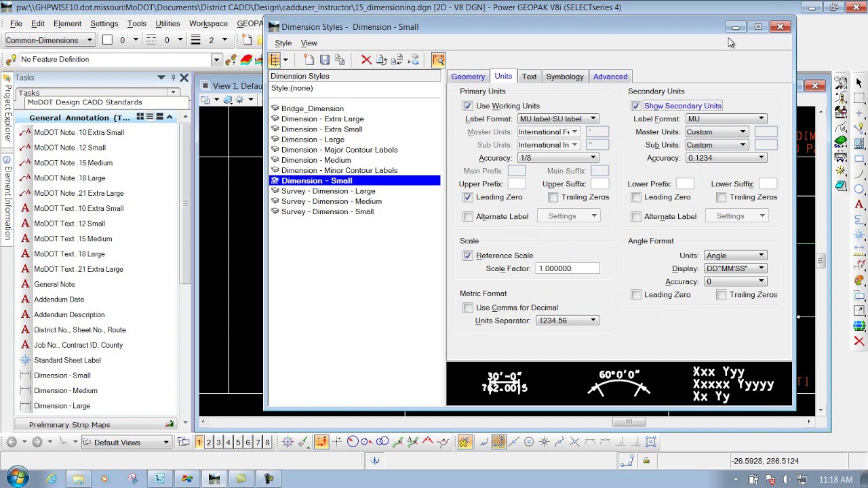Select the Element Selection arrow tool

859,83
